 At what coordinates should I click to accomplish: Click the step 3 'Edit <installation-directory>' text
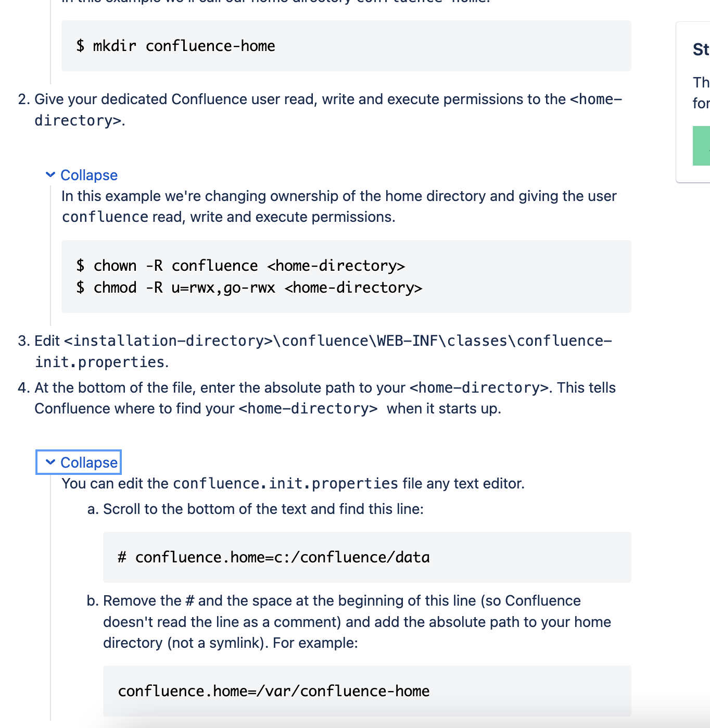point(323,351)
